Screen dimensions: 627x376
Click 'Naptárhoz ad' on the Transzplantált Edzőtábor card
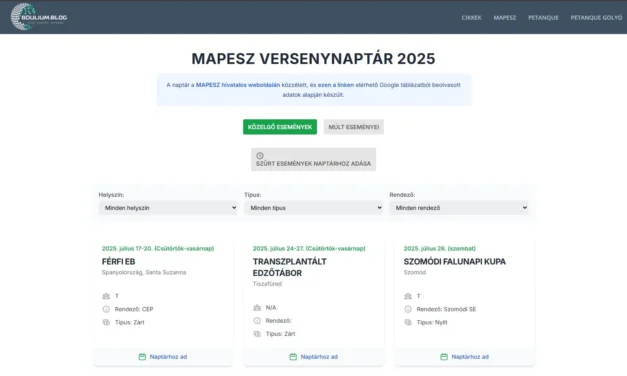click(314, 357)
